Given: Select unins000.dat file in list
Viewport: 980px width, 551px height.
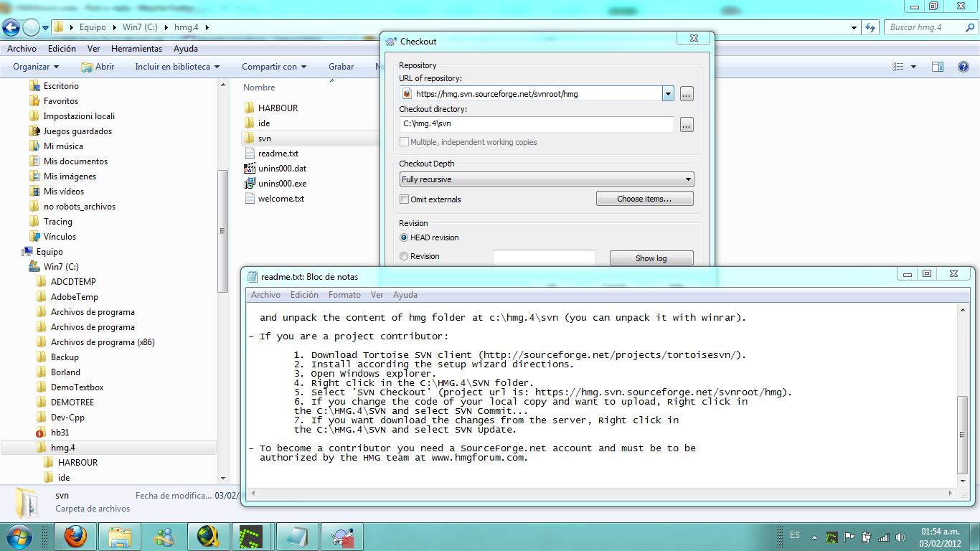Looking at the screenshot, I should [x=282, y=169].
